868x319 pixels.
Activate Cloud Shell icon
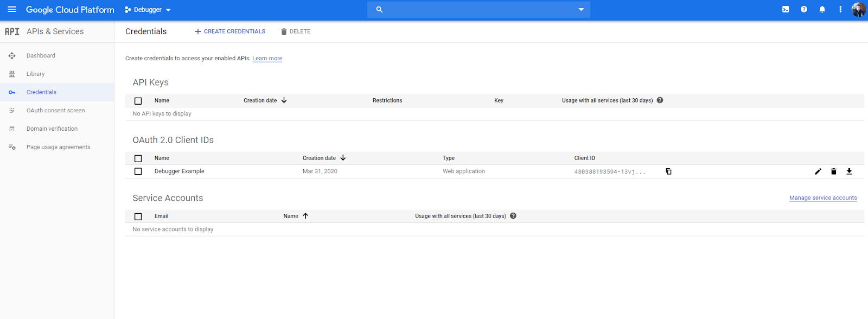point(786,9)
